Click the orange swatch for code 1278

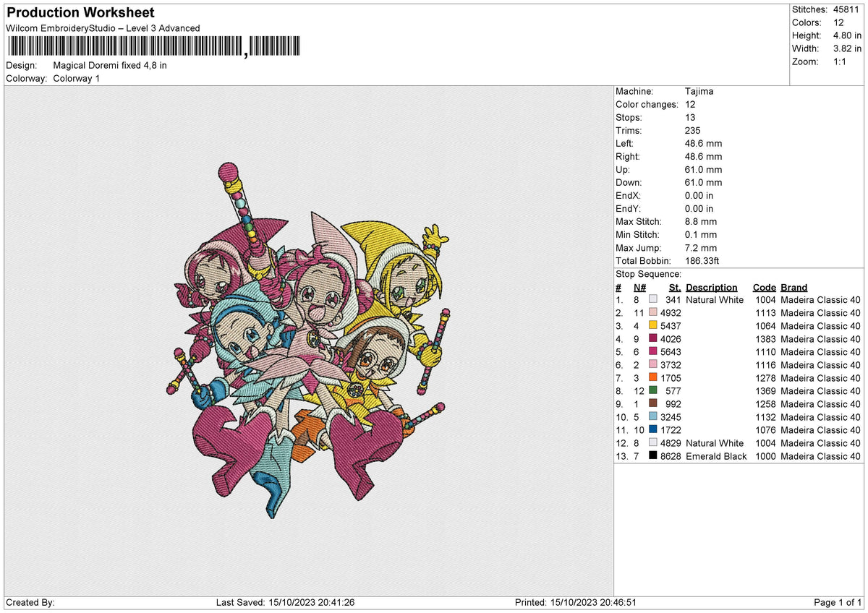(x=653, y=378)
